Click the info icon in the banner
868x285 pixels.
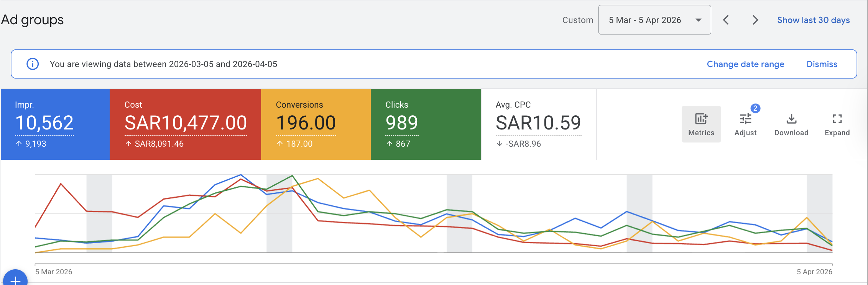(x=33, y=64)
